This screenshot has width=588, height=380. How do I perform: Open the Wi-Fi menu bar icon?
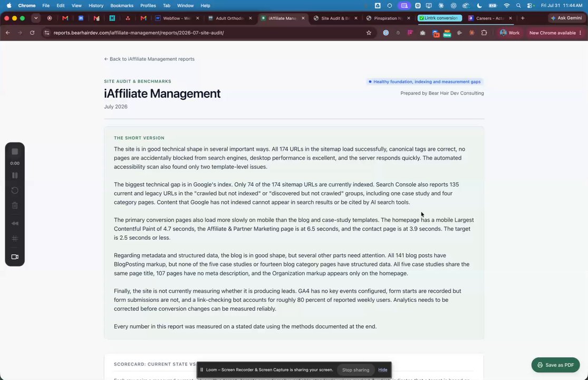click(x=507, y=6)
